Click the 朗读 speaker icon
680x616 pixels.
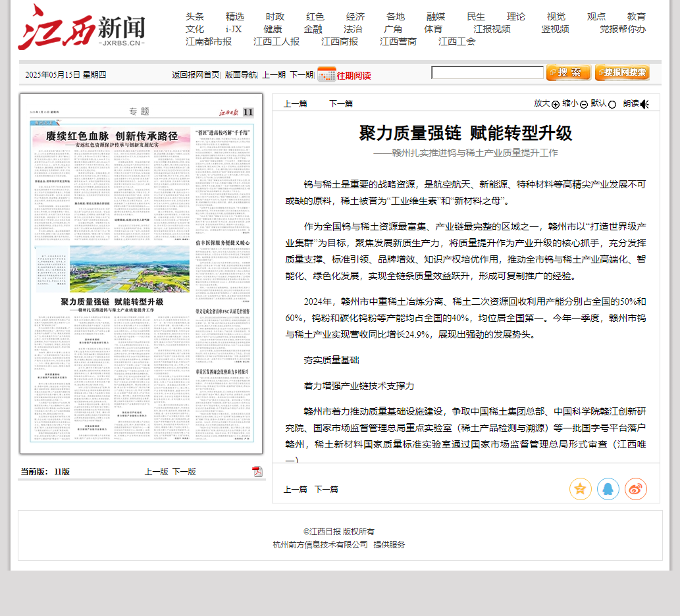[x=644, y=104]
